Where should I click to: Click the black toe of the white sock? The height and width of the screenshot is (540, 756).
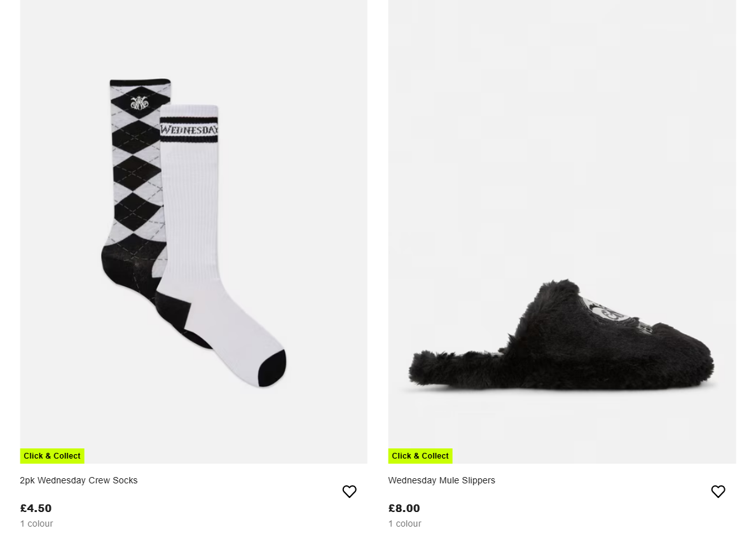point(272,369)
